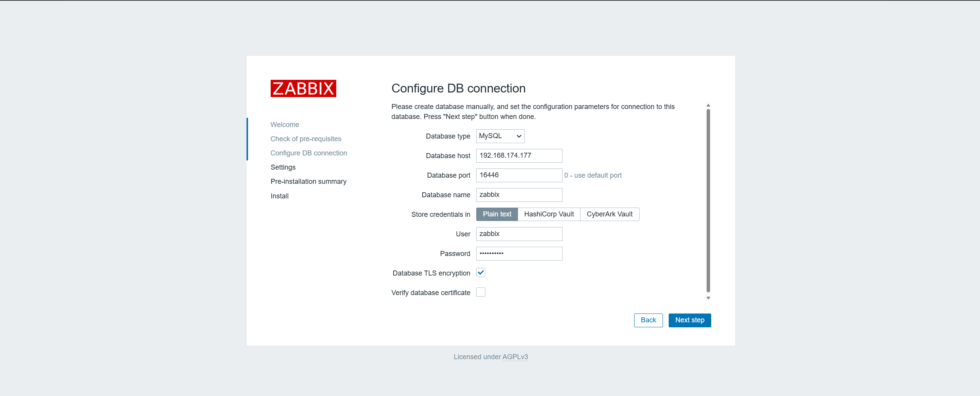Select the Settings step in sidebar
Viewport: 980px width, 396px height.
(x=283, y=167)
